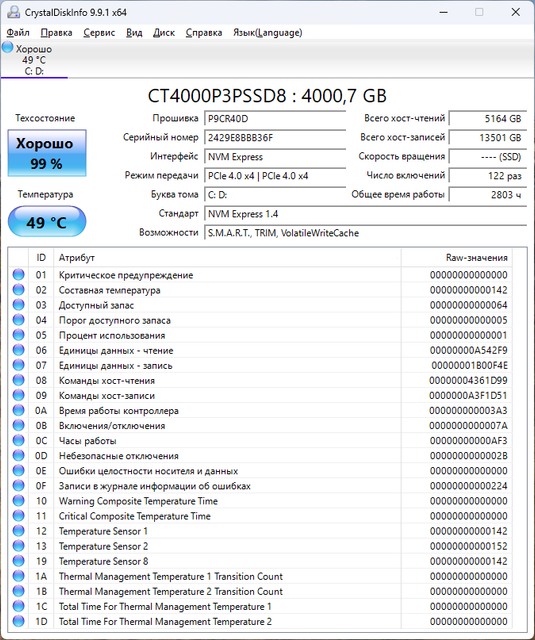Click status icon for Temperature Sensor 8 row
The width and height of the screenshot is (535, 640).
pyautogui.click(x=18, y=561)
